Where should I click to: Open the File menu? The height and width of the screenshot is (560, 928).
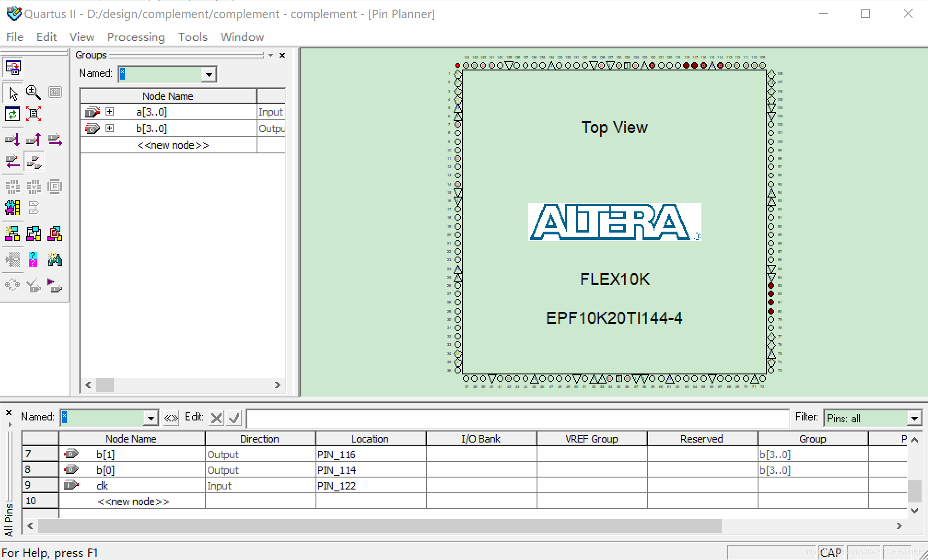[x=15, y=37]
